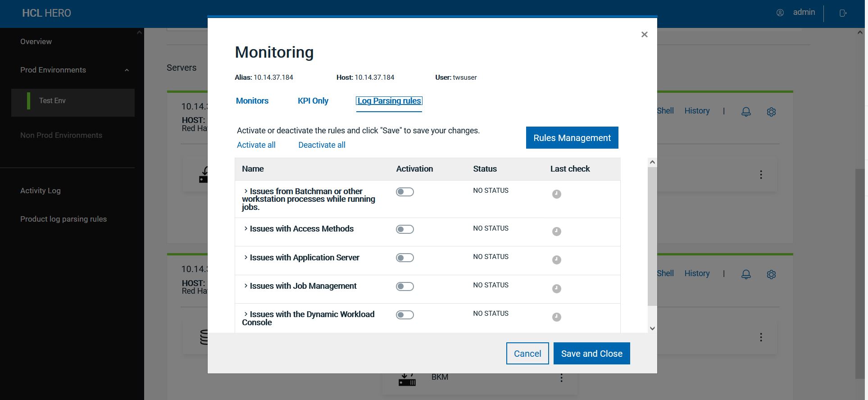Image resolution: width=868 pixels, height=400 pixels.
Task: Expand Issues with Job Management row
Action: coord(246,286)
